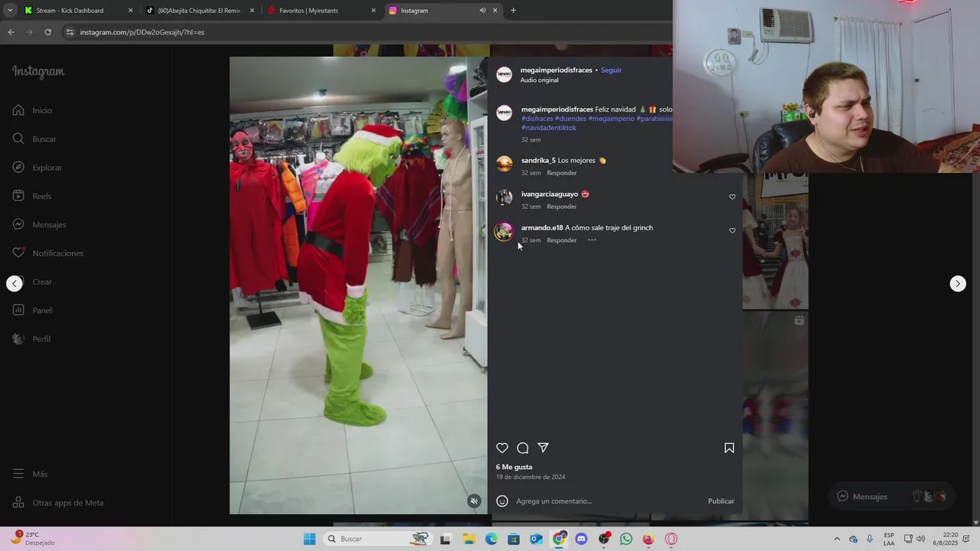Open the weather widget showing 23°C
The height and width of the screenshot is (551, 980).
click(x=33, y=539)
